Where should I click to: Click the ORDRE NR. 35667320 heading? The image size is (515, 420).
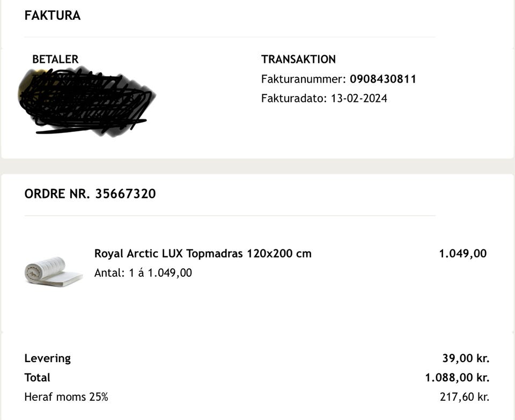[90, 194]
